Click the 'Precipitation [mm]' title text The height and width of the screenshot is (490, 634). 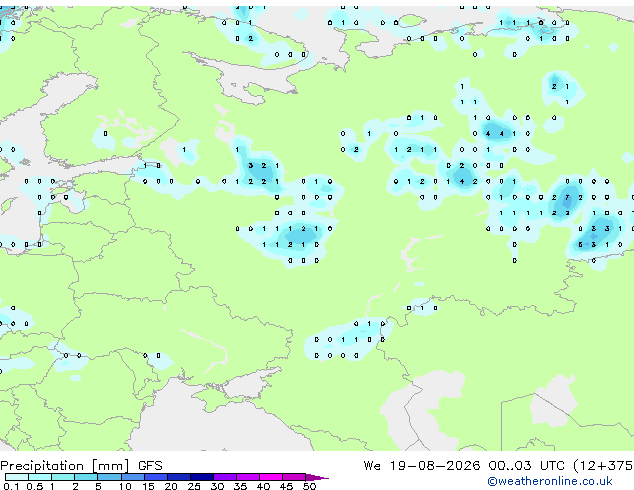[x=65, y=466]
